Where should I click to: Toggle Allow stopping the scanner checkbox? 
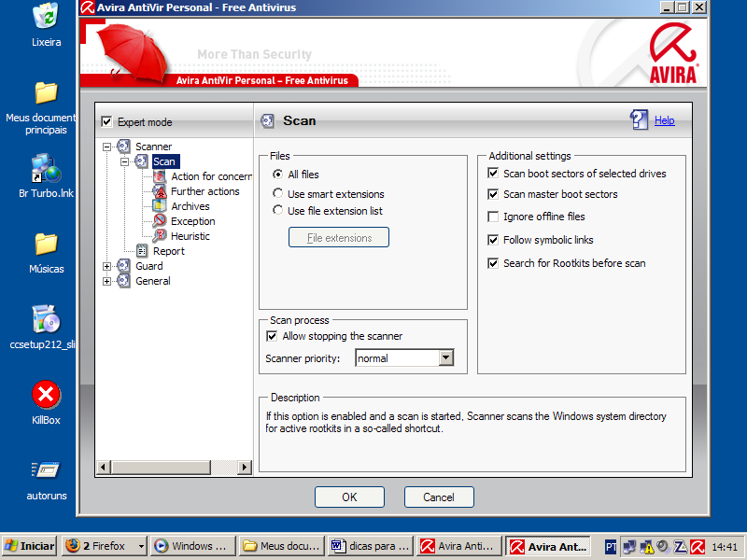coord(272,336)
